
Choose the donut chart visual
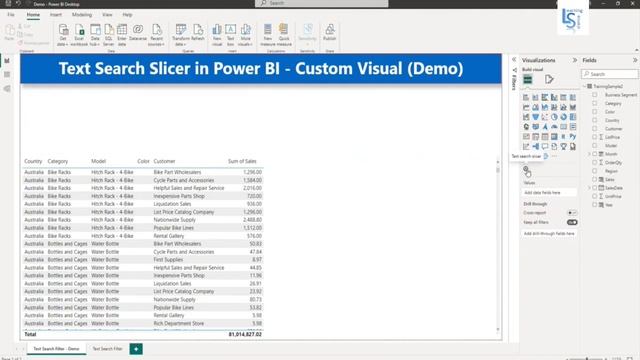(564, 117)
